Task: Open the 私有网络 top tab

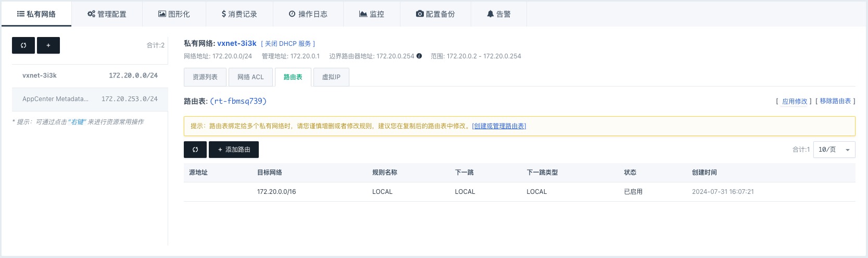Action: coord(36,14)
